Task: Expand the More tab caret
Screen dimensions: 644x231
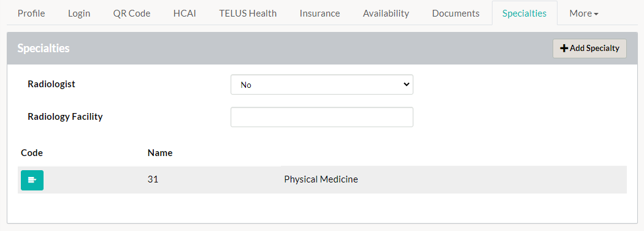Action: tap(596, 14)
